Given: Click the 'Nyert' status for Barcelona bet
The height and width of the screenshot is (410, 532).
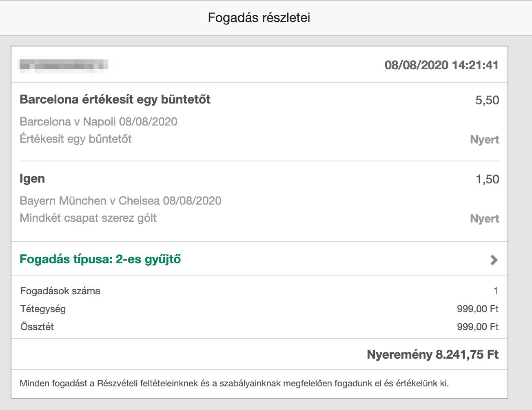Looking at the screenshot, I should pyautogui.click(x=485, y=140).
